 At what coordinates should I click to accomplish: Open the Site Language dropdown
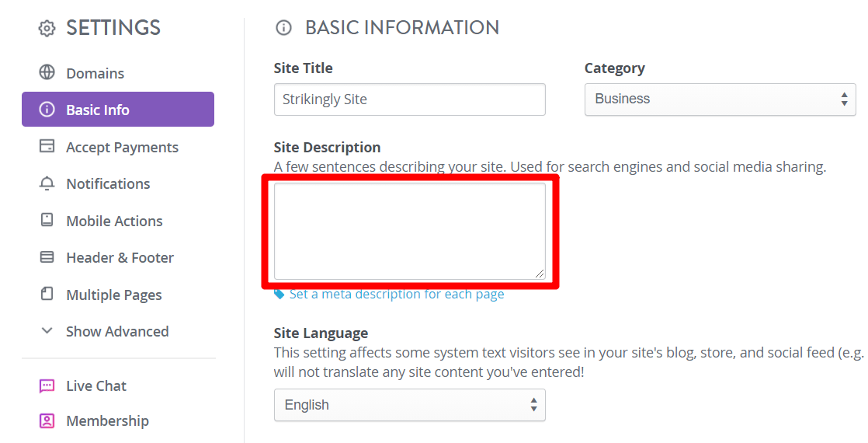click(x=409, y=405)
